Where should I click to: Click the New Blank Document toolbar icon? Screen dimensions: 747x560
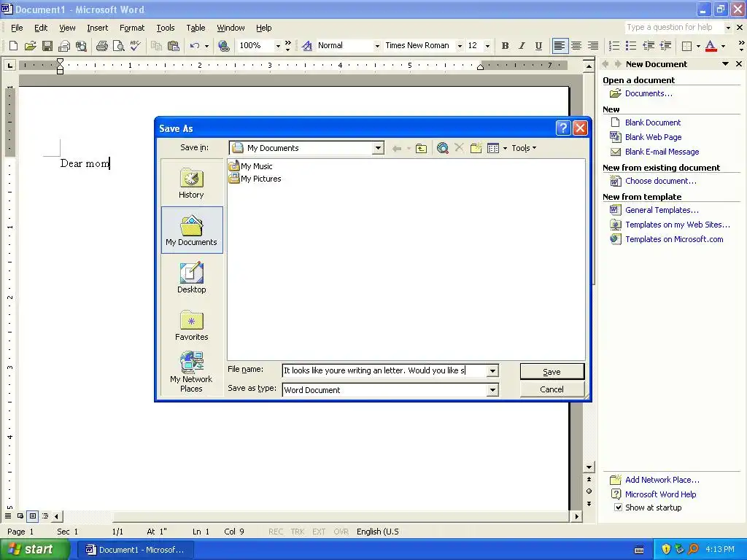click(13, 46)
